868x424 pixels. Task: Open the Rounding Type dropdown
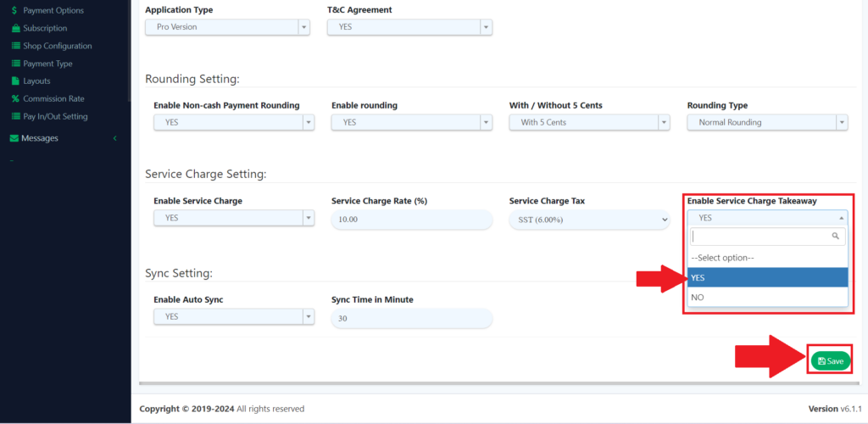coord(766,122)
